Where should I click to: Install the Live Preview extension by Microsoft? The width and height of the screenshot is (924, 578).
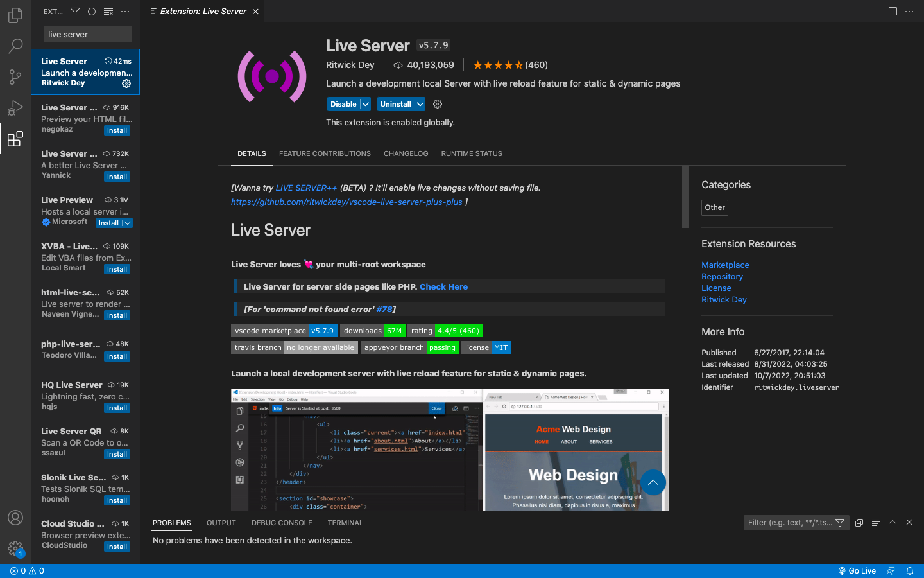(108, 223)
